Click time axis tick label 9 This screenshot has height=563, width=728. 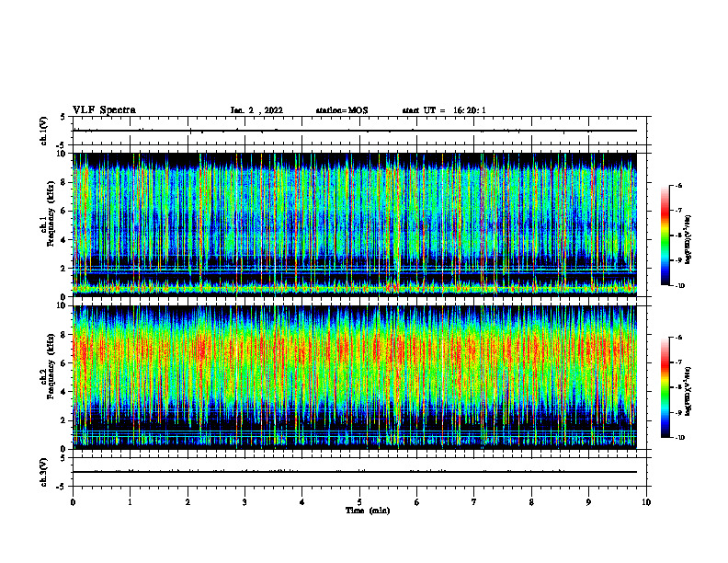point(589,502)
